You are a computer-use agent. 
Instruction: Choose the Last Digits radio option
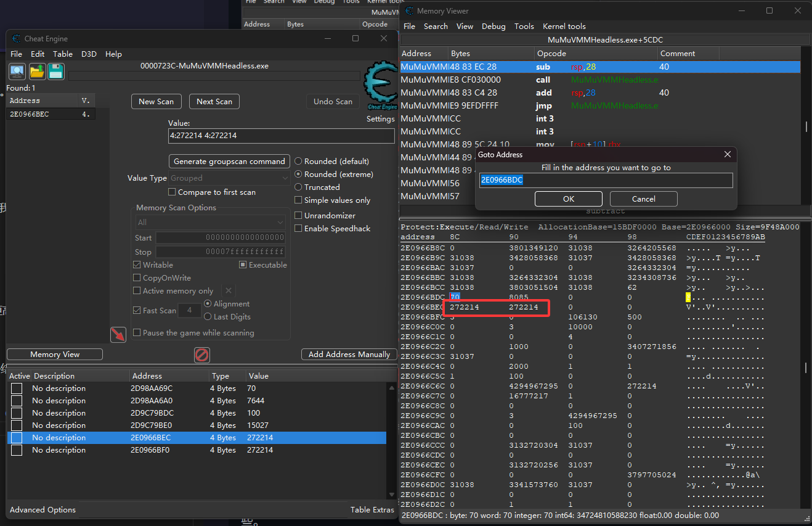coord(208,317)
